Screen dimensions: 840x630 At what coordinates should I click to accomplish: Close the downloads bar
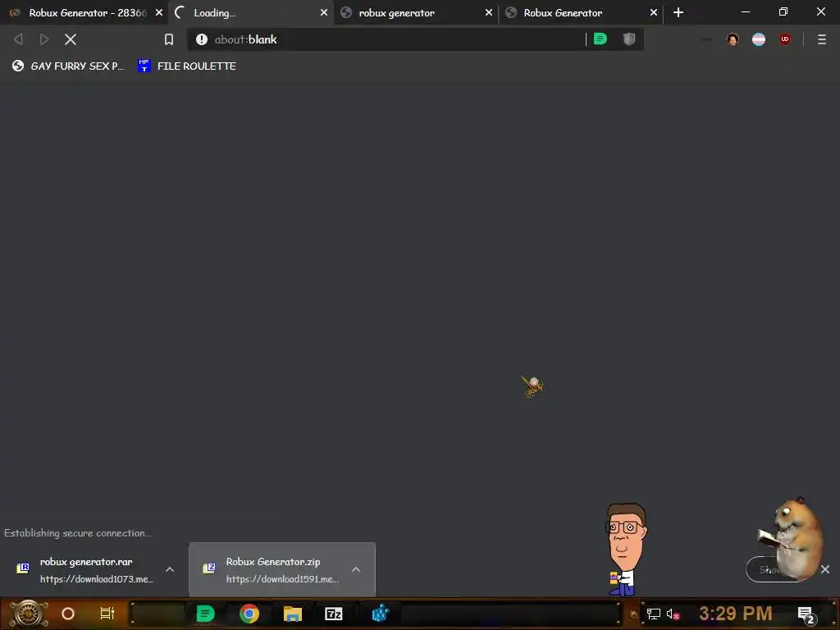coord(825,569)
